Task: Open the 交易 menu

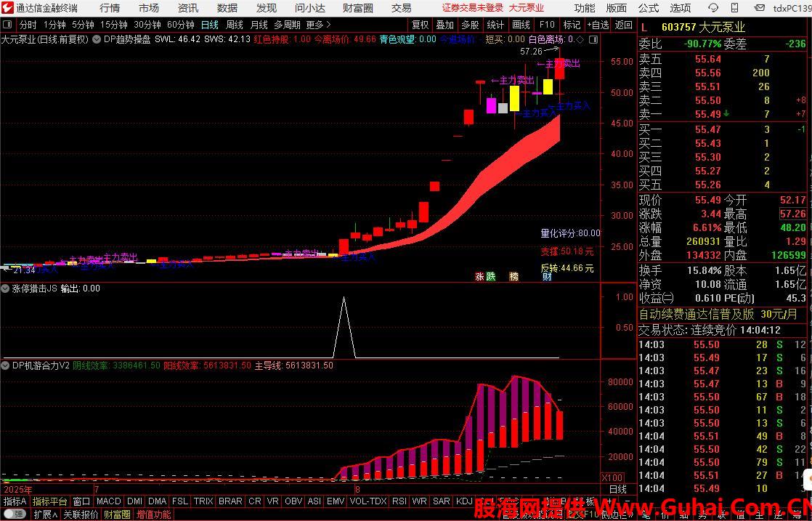Action: 402,8
